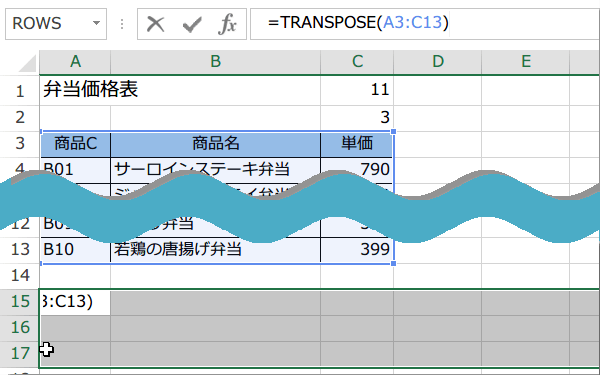The width and height of the screenshot is (600, 375).
Task: Click the drag handle between name box and formula bar
Action: (x=122, y=24)
